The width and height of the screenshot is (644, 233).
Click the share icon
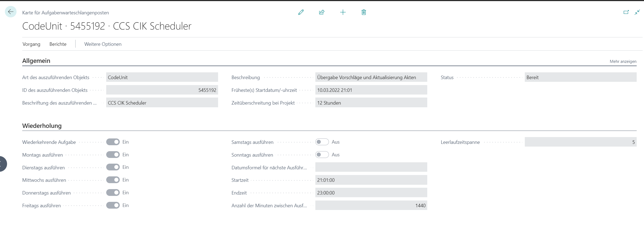coord(322,12)
